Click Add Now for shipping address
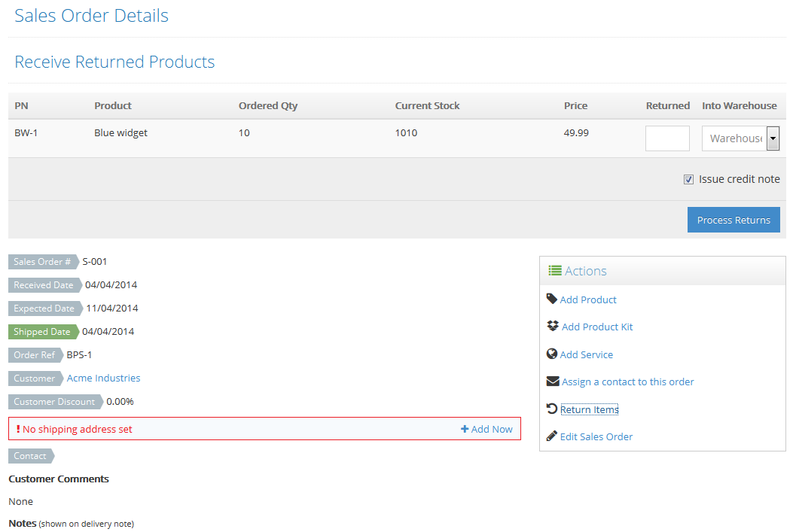Image resolution: width=793 pixels, height=532 pixels. 486,429
